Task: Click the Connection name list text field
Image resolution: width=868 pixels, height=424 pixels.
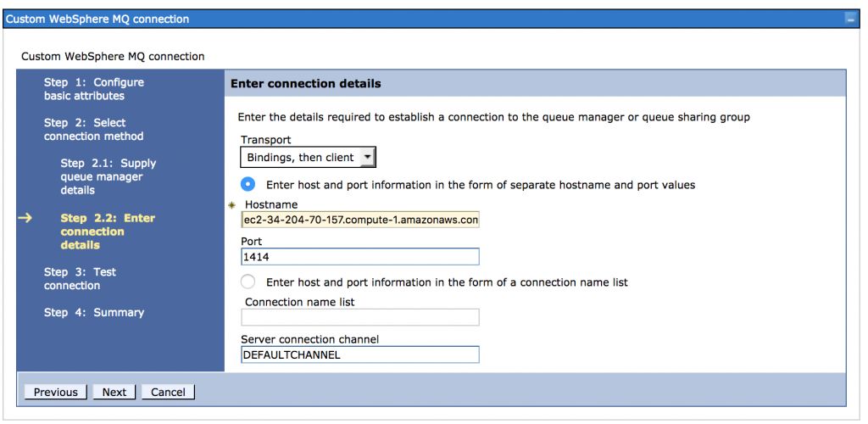Action: coord(360,317)
